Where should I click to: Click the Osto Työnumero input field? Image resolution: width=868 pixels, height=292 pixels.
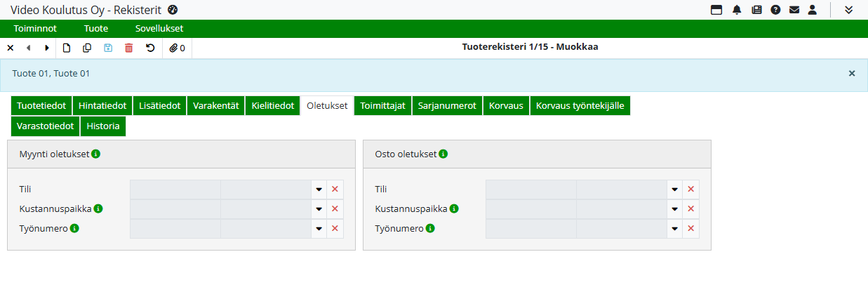click(576, 229)
